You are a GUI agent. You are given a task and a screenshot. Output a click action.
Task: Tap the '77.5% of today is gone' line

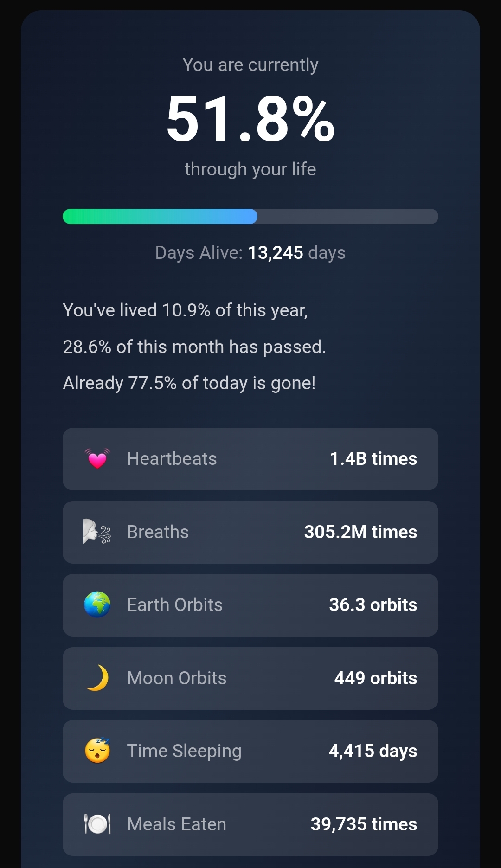click(189, 383)
